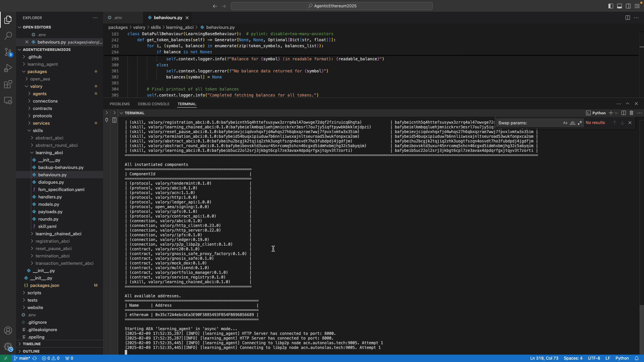Screen dimensions: 644x362
Task: Click the forwarded ports indicator showing 0
Action: pos(69,358)
